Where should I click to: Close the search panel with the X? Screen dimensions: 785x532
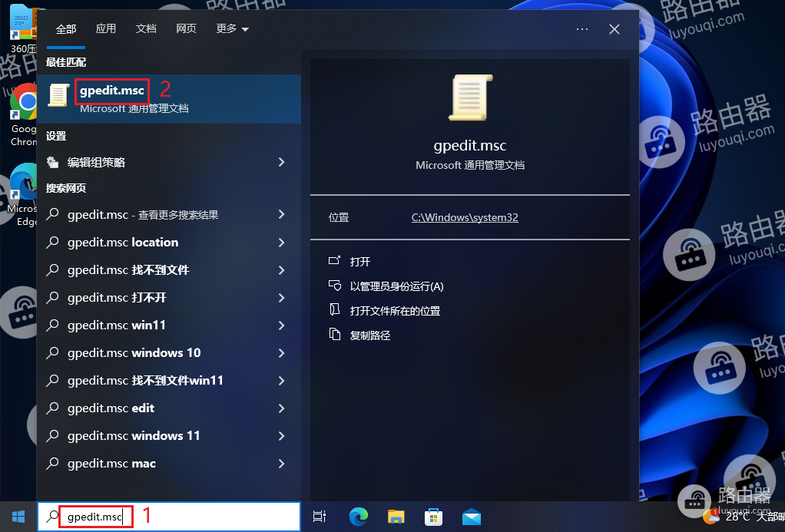pyautogui.click(x=614, y=29)
